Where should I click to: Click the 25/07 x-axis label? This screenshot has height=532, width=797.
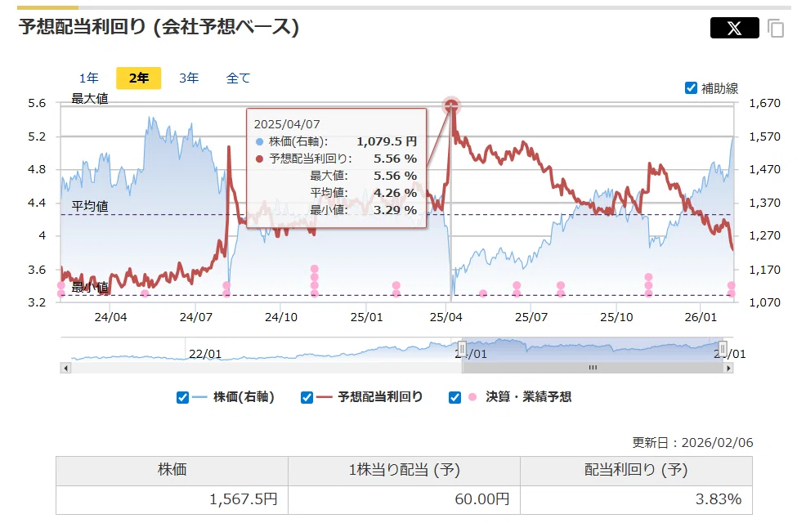pyautogui.click(x=531, y=318)
